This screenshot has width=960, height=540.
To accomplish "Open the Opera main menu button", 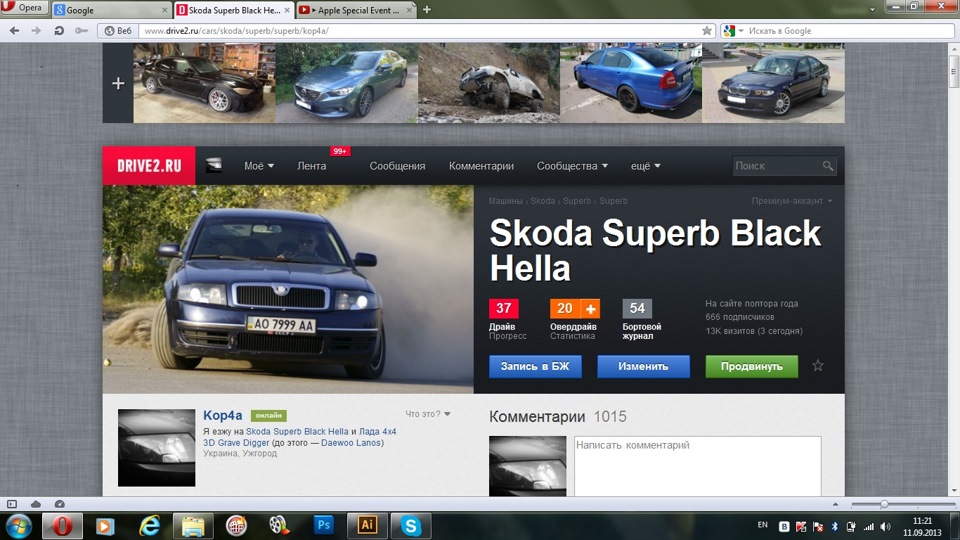I will point(23,8).
